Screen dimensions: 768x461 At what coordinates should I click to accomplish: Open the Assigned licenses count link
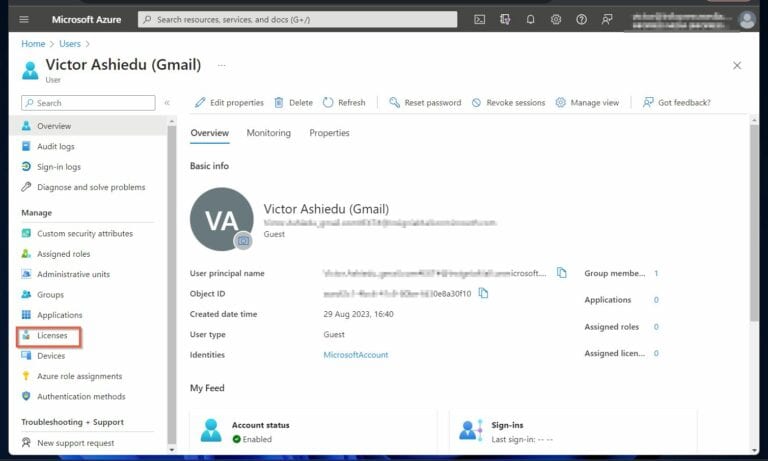656,353
